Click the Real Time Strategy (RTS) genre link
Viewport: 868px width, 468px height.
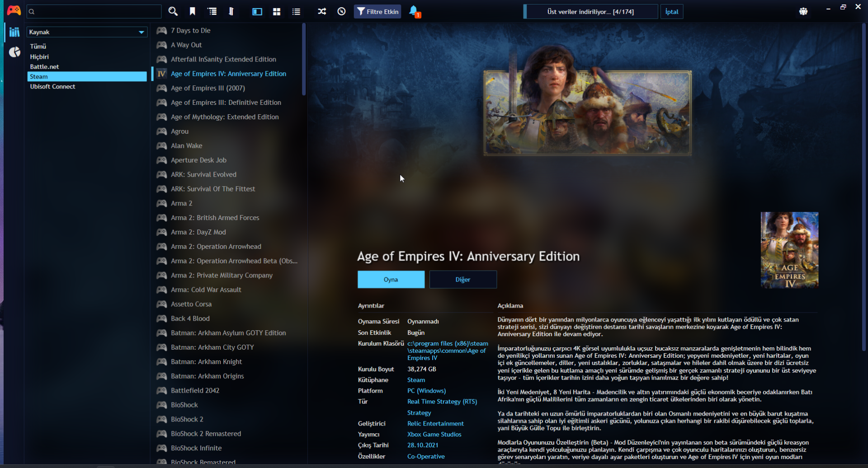coord(442,402)
